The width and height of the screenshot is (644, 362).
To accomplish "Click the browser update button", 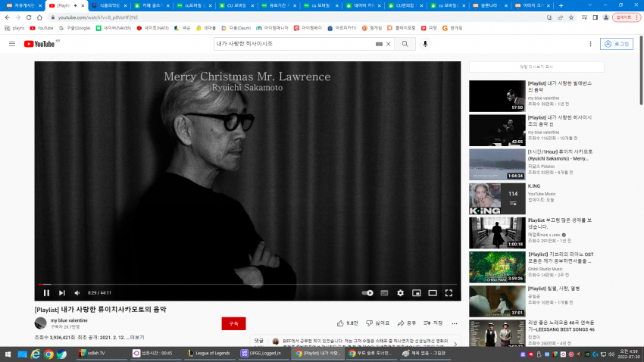I will (627, 17).
